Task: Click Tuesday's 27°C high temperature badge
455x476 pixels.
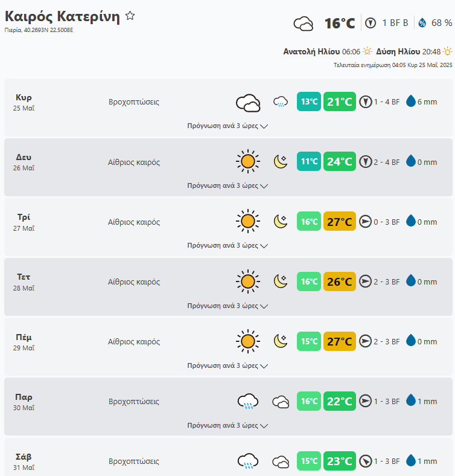Action: 339,222
